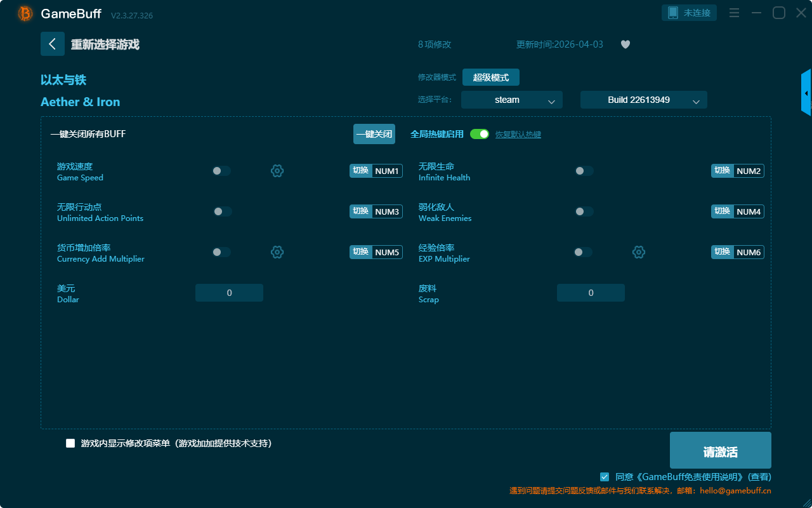Expand the blue side panel arrow
The image size is (812, 508).
(x=806, y=93)
